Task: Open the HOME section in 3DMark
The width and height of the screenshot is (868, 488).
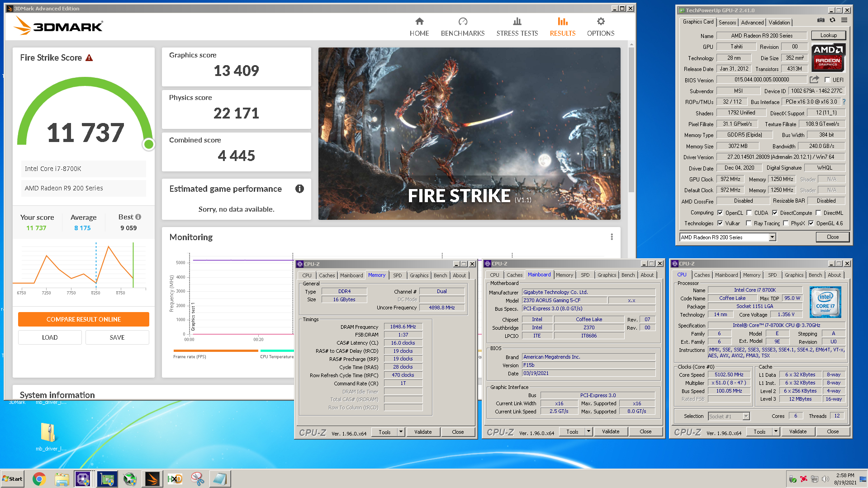Action: tap(419, 27)
